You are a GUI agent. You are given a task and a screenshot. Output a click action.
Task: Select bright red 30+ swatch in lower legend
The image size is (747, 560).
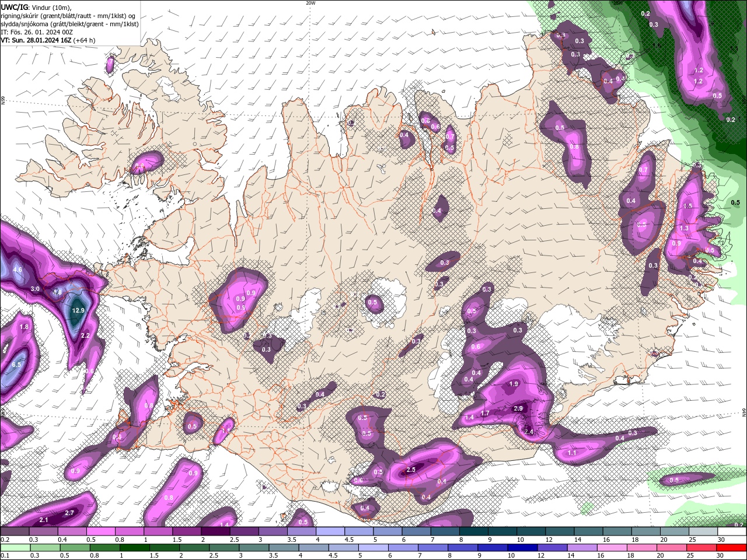(732, 548)
